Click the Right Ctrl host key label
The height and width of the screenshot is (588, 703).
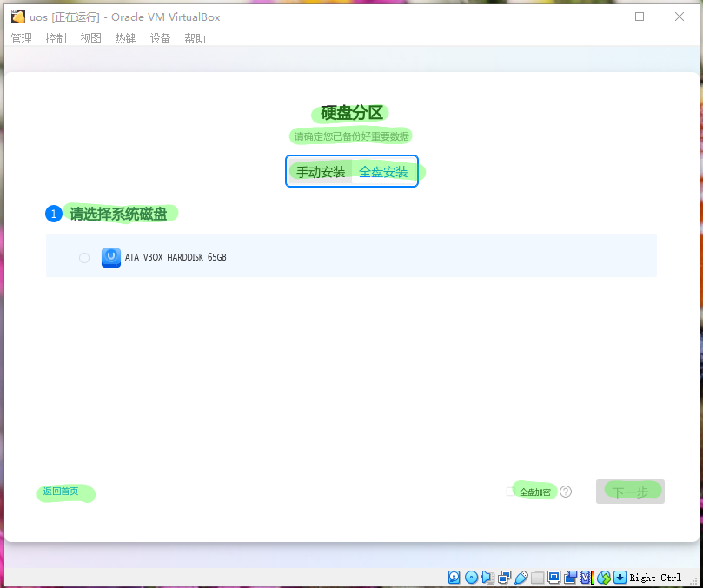pos(655,578)
